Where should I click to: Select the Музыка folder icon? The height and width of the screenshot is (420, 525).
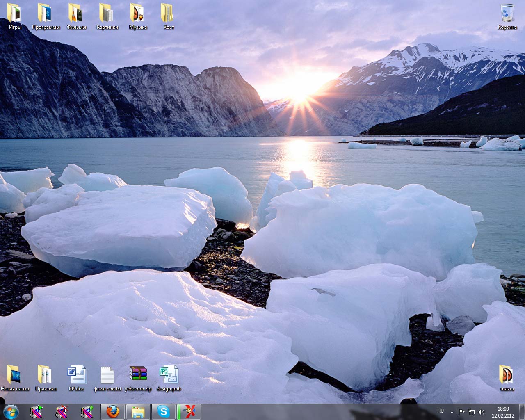tap(138, 16)
